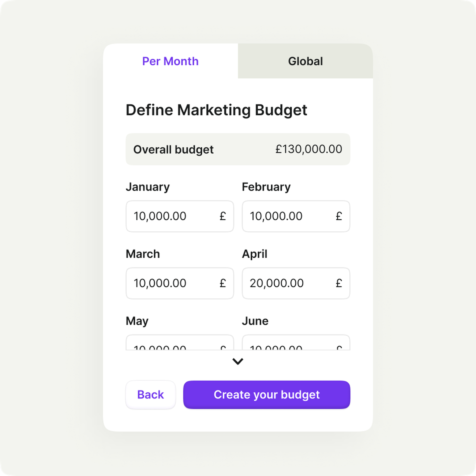Click the Overall budget label
The image size is (476, 476).
click(x=173, y=149)
